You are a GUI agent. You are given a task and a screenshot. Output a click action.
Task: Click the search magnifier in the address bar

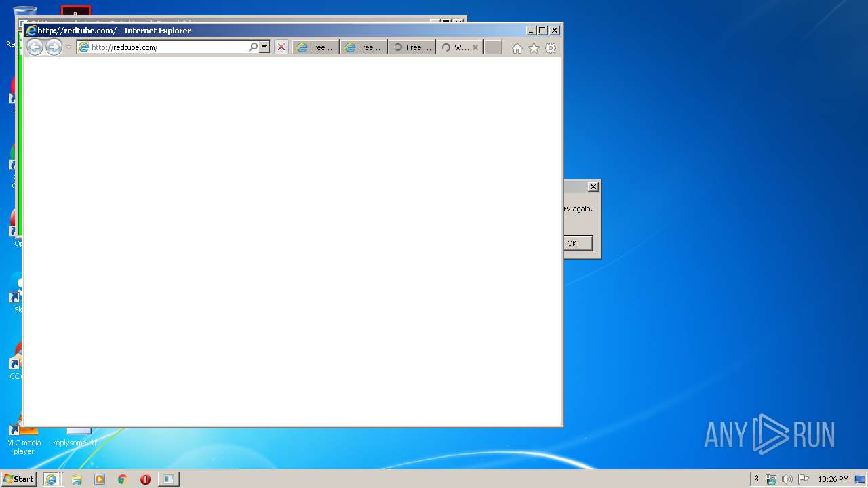[253, 47]
